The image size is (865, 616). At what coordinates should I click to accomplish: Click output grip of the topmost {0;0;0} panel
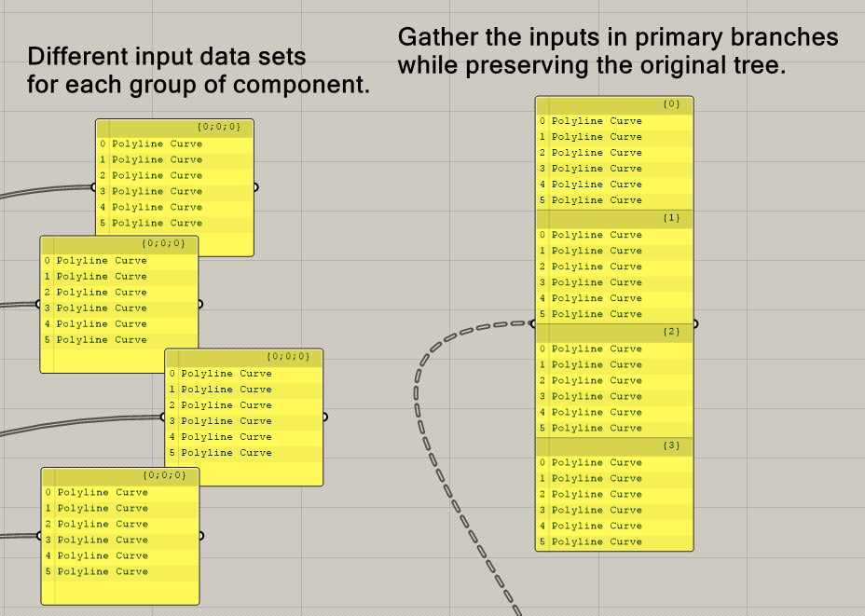pos(255,187)
